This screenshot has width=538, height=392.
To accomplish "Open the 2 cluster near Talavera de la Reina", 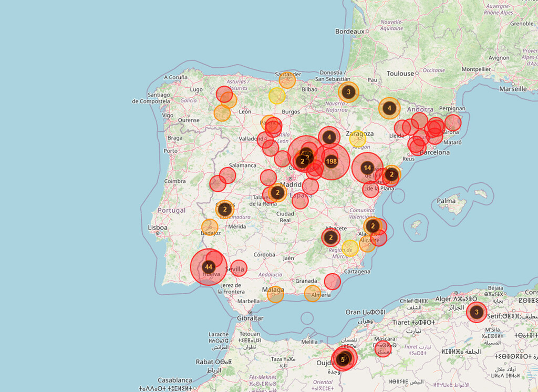I will [277, 192].
